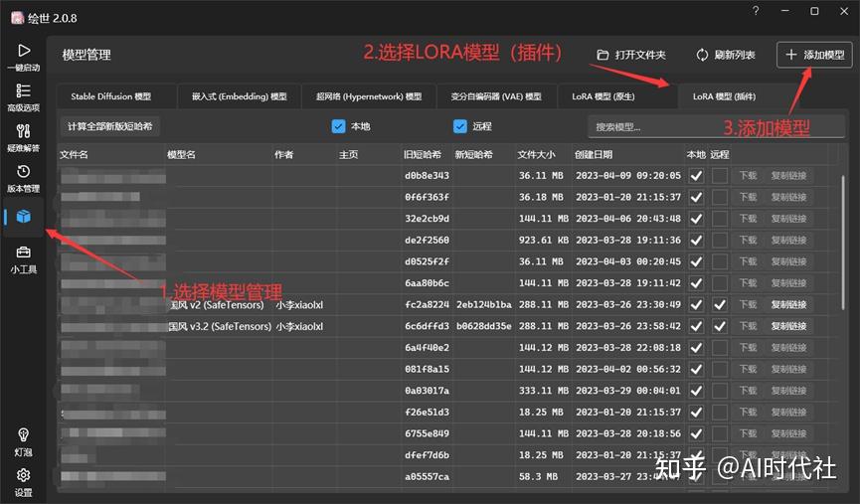Image resolution: width=860 pixels, height=504 pixels.
Task: Click the 灯泡 lightbulb icon
Action: 23,435
